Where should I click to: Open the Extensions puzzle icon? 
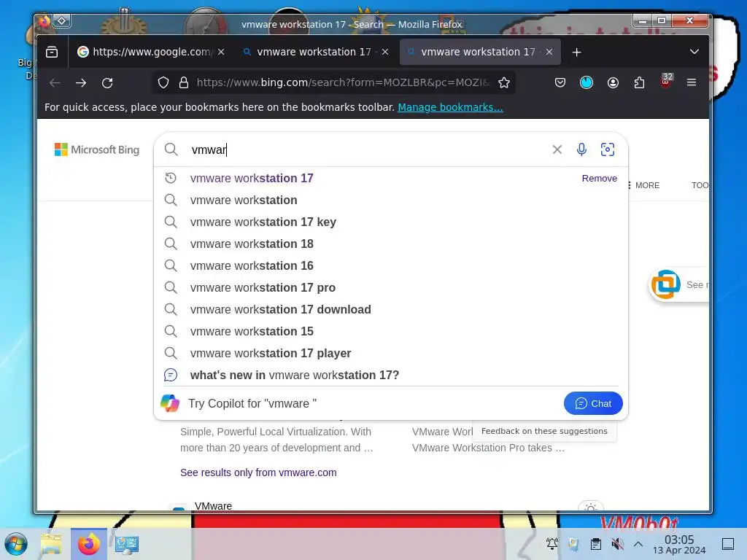(639, 83)
